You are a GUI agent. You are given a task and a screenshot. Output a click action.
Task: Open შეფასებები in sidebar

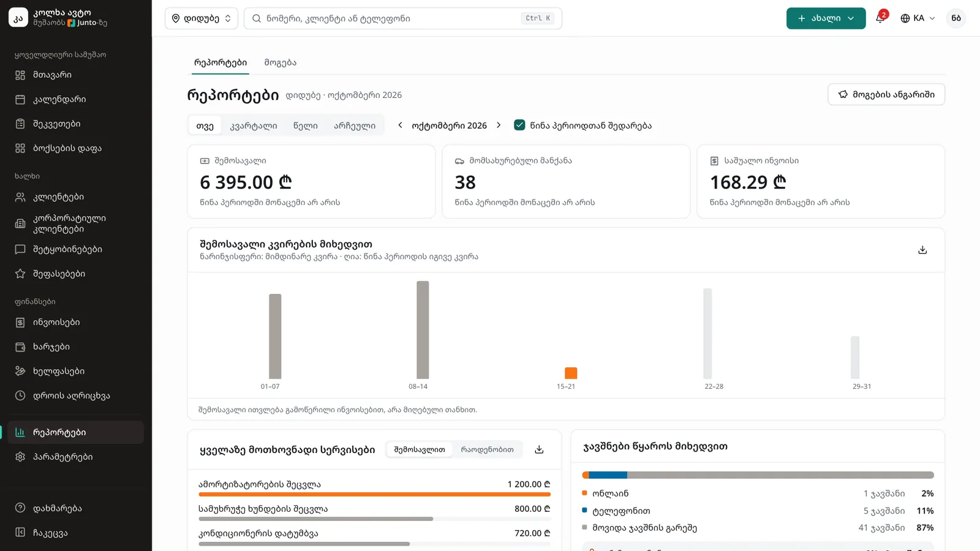76,274
